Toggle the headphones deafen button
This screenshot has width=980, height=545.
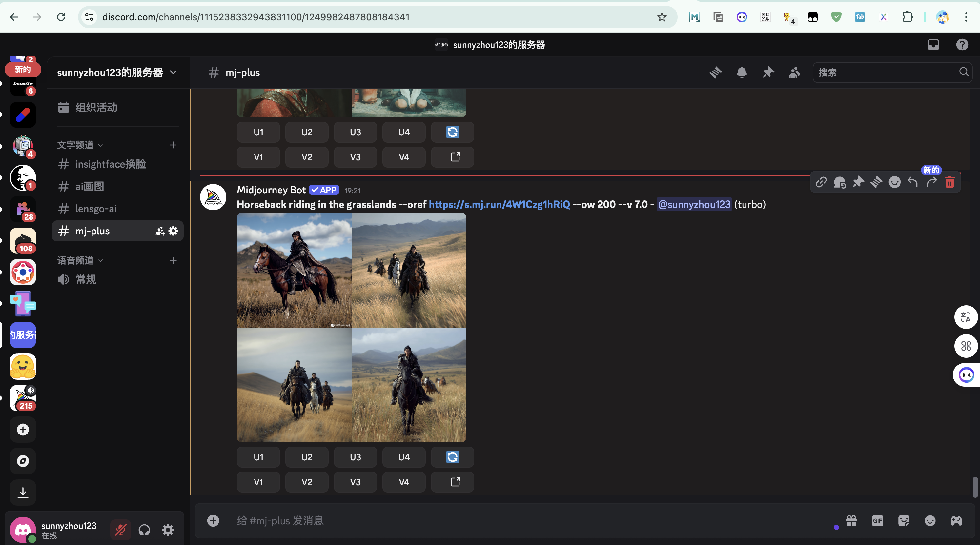click(x=144, y=530)
